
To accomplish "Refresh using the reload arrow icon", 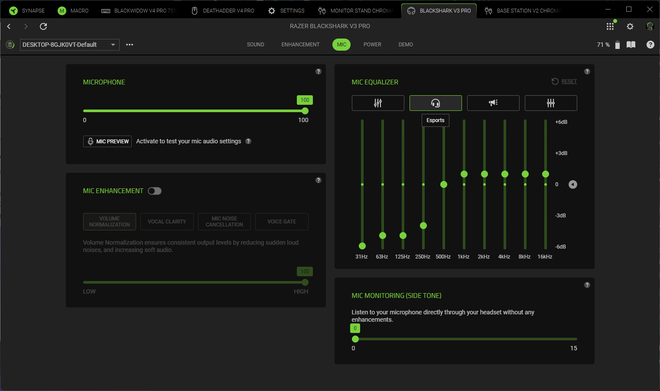I will click(x=43, y=27).
